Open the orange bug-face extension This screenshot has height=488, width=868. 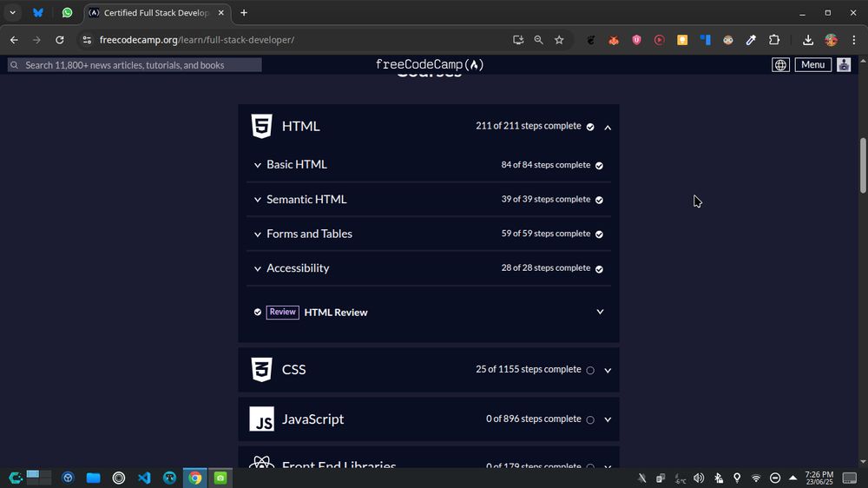pos(614,40)
